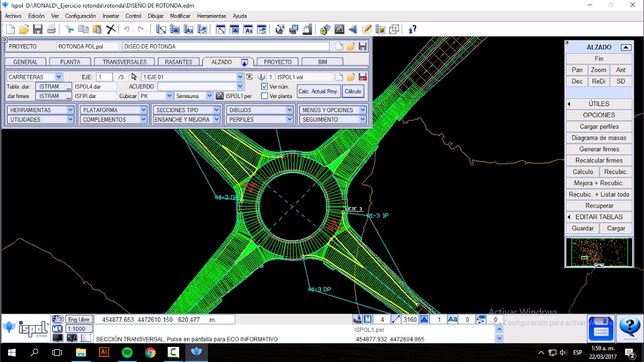Image resolution: width=644 pixels, height=362 pixels.
Task: Expand the SECCIONES TIPO dropdown menu
Action: [187, 110]
